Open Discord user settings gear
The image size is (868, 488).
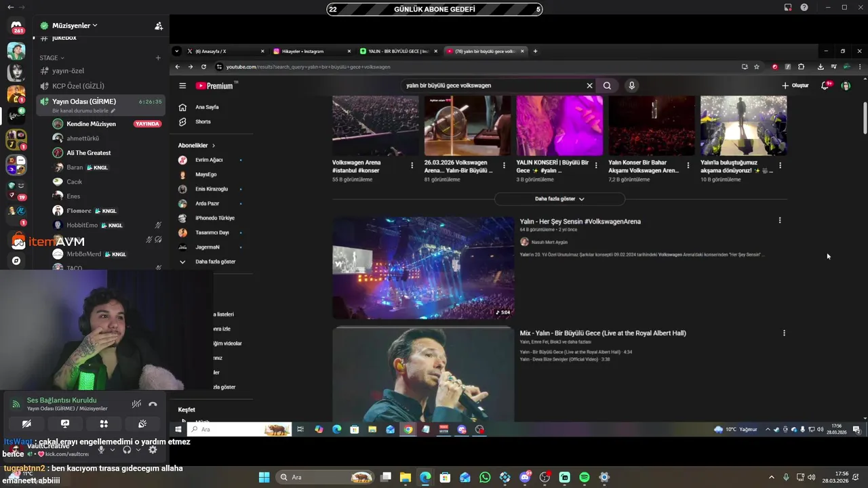coord(153,449)
